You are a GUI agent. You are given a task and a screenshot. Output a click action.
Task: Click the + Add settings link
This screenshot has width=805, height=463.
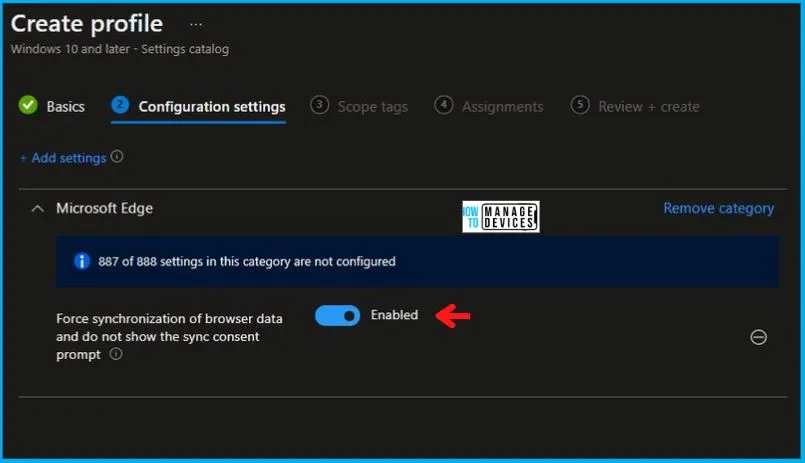click(x=63, y=158)
